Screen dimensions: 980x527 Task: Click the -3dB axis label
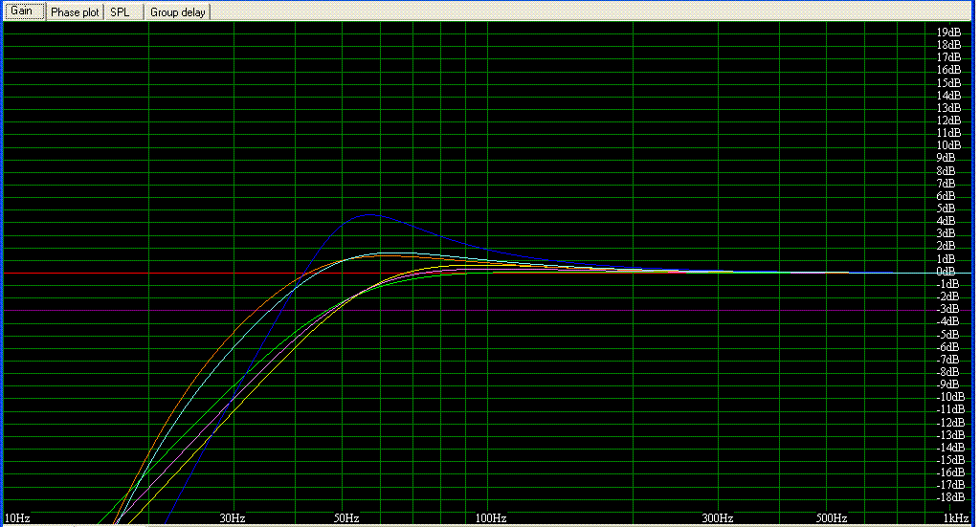pos(948,309)
